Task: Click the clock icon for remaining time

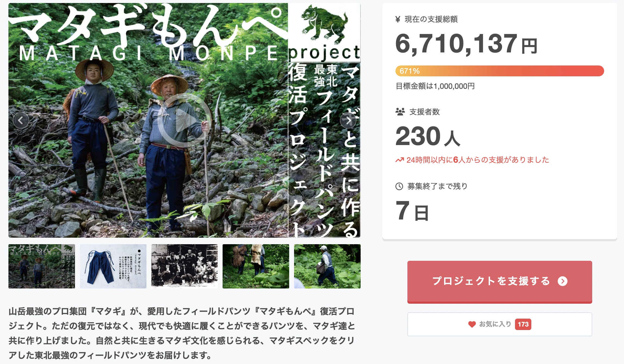Action: click(x=399, y=186)
